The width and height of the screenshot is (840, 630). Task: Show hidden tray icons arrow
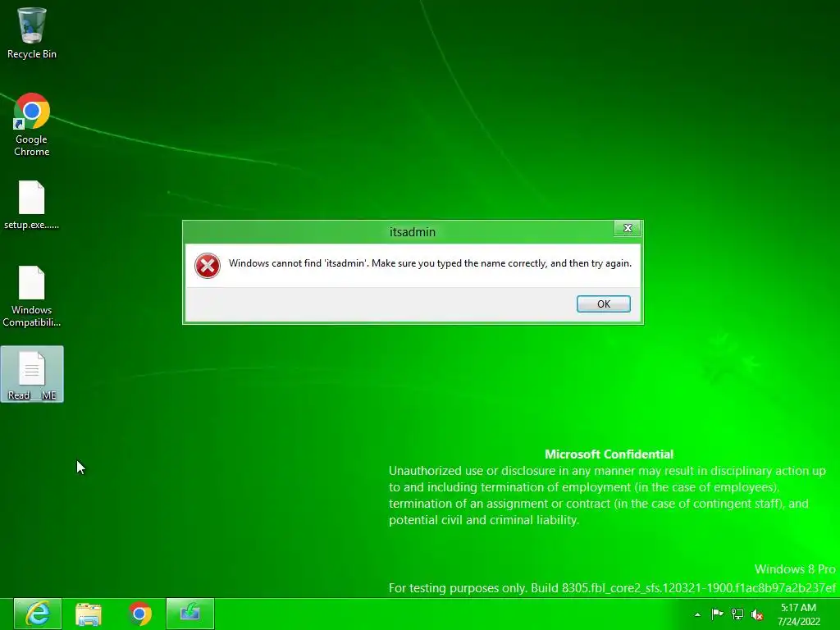pos(697,614)
